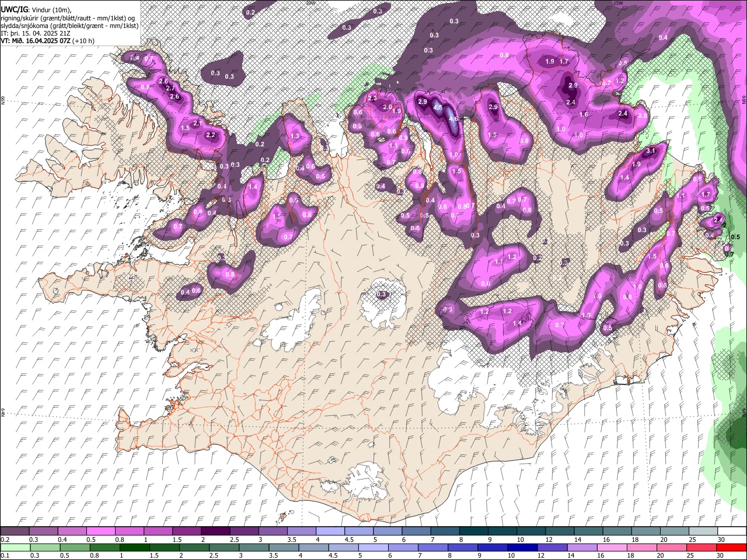Click the '0.2' label under the top legend row
Screen dimensions: 747x560
click(5, 540)
